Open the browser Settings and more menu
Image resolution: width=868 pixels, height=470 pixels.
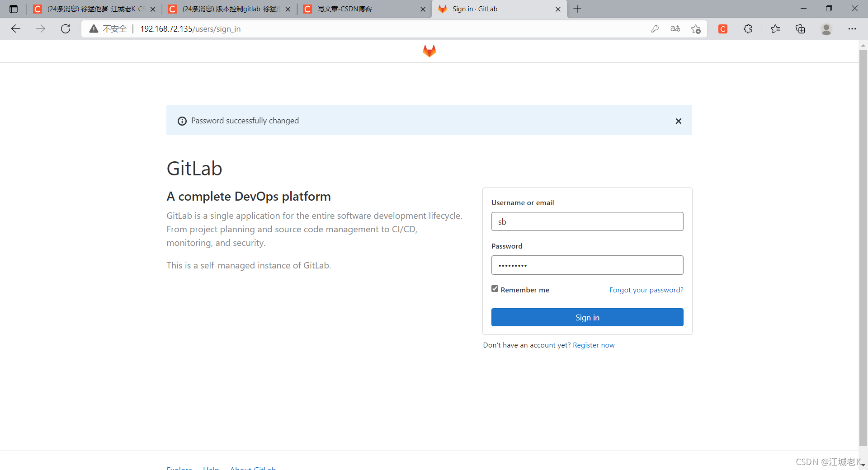pos(852,29)
